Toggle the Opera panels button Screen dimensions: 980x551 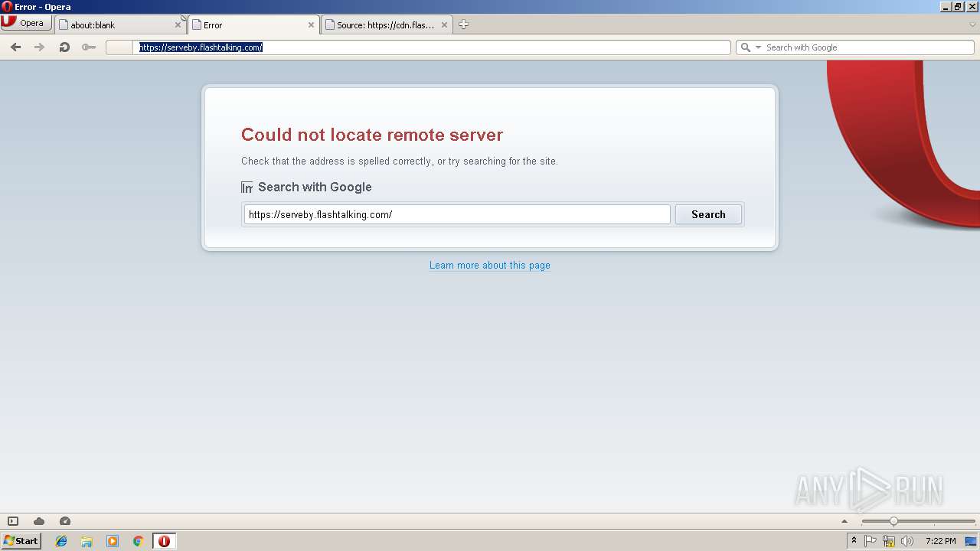point(13,521)
